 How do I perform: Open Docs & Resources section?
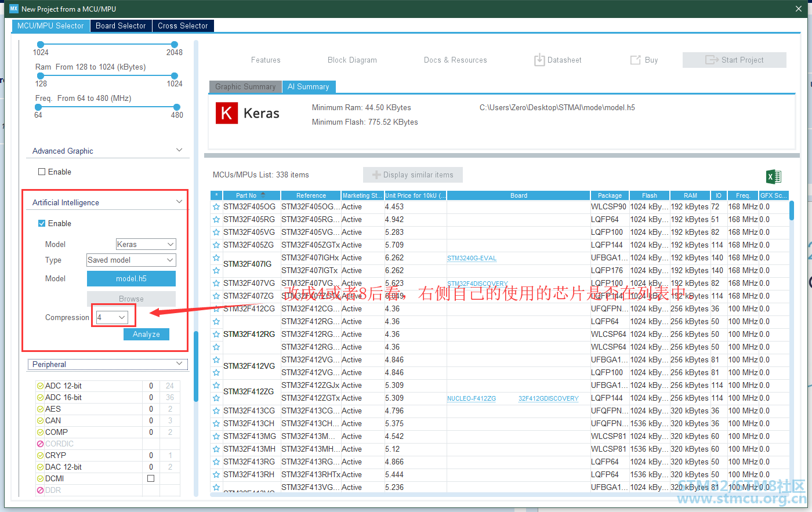pyautogui.click(x=455, y=60)
